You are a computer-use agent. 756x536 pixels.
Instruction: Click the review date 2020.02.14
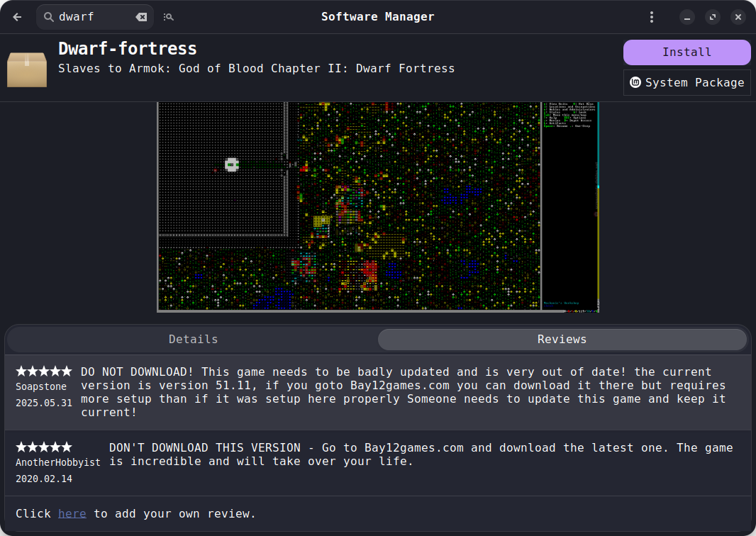click(x=43, y=479)
